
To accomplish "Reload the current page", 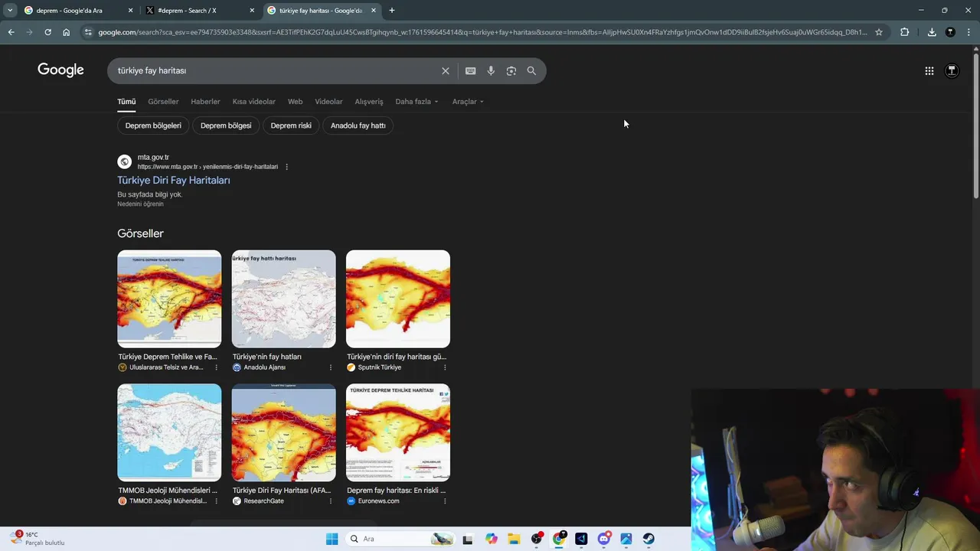I will coord(47,32).
